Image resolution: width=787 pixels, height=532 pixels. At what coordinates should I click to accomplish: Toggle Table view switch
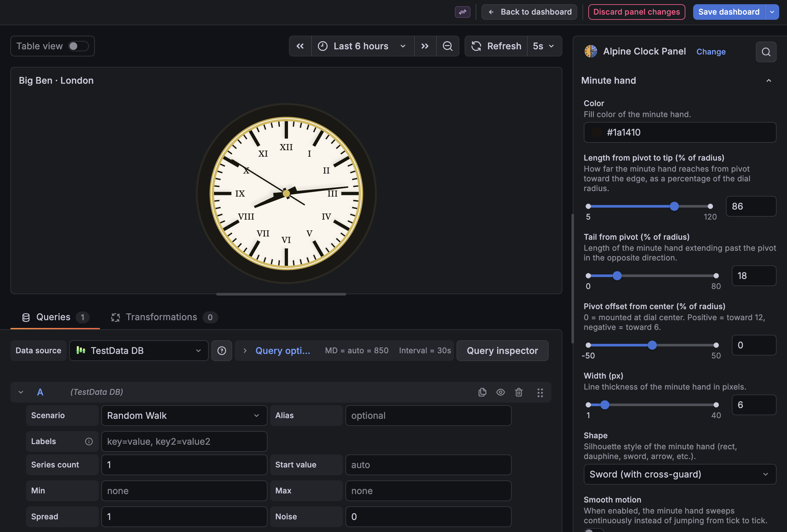(78, 46)
